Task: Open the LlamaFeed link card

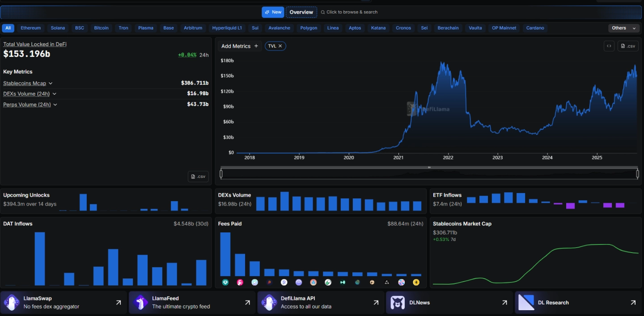Action: (x=192, y=303)
